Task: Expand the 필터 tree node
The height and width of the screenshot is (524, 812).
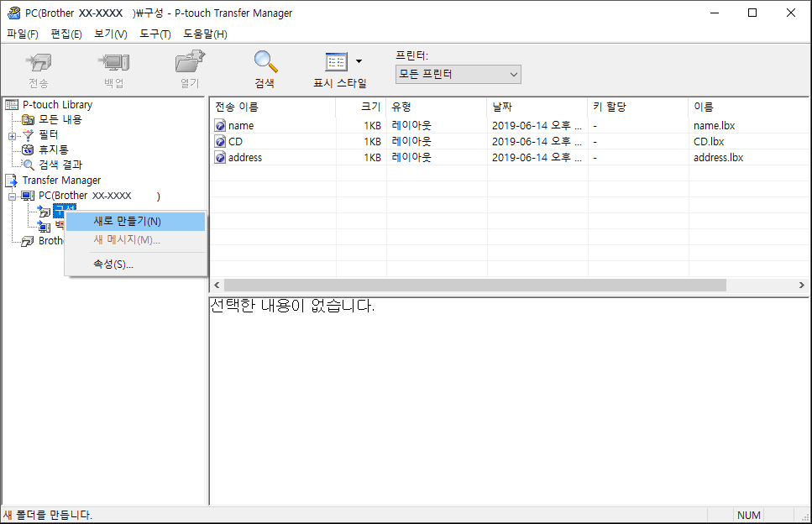Action: click(x=12, y=136)
